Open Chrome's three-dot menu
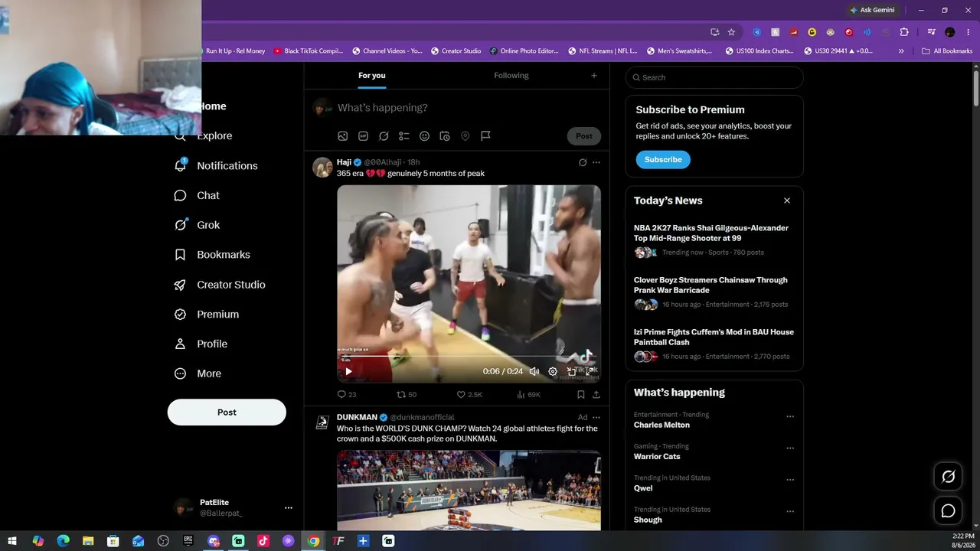This screenshot has width=980, height=551. 968,32
